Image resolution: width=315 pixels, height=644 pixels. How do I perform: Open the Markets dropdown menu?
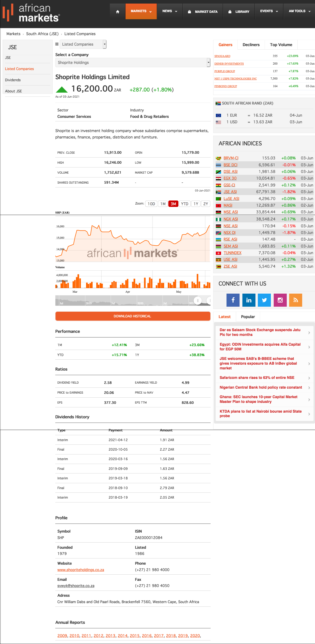pos(141,11)
